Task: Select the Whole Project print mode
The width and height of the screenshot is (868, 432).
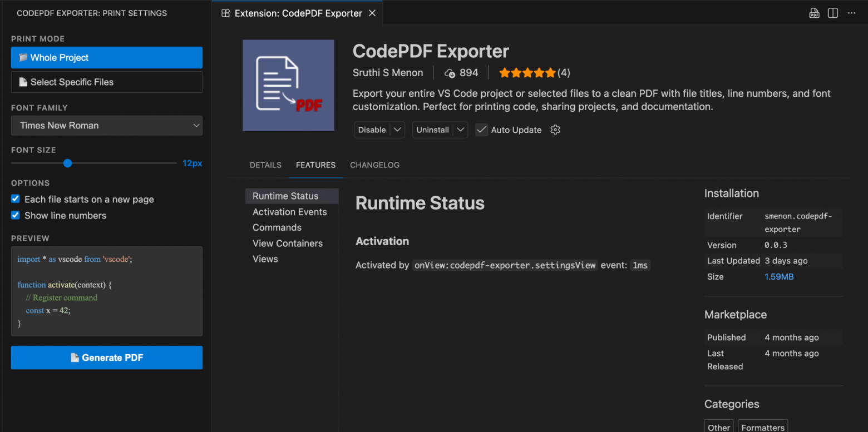Action: tap(107, 58)
